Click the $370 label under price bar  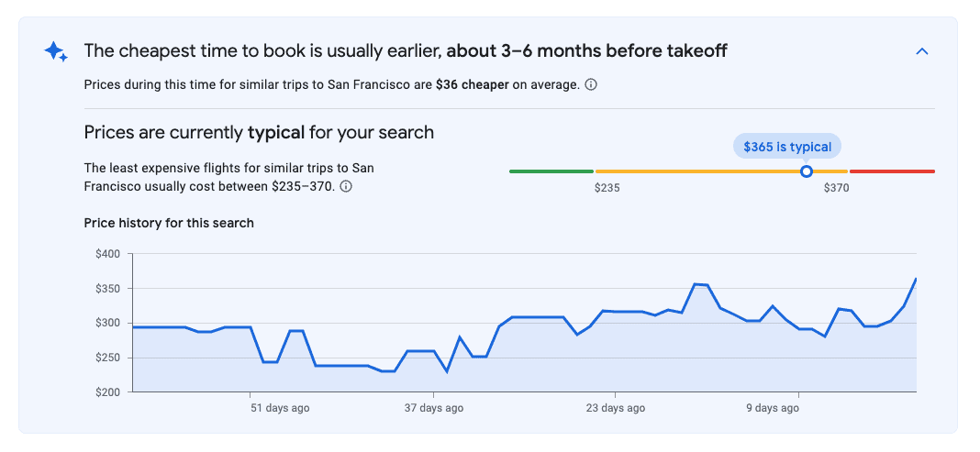tap(836, 188)
